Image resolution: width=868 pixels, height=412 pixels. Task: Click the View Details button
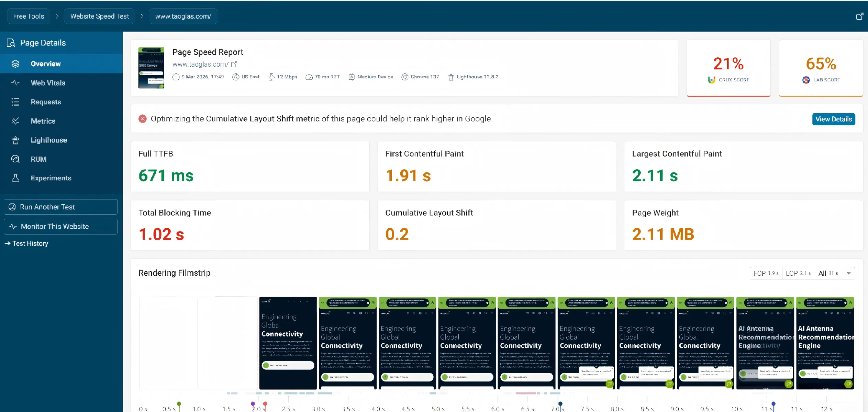(834, 119)
